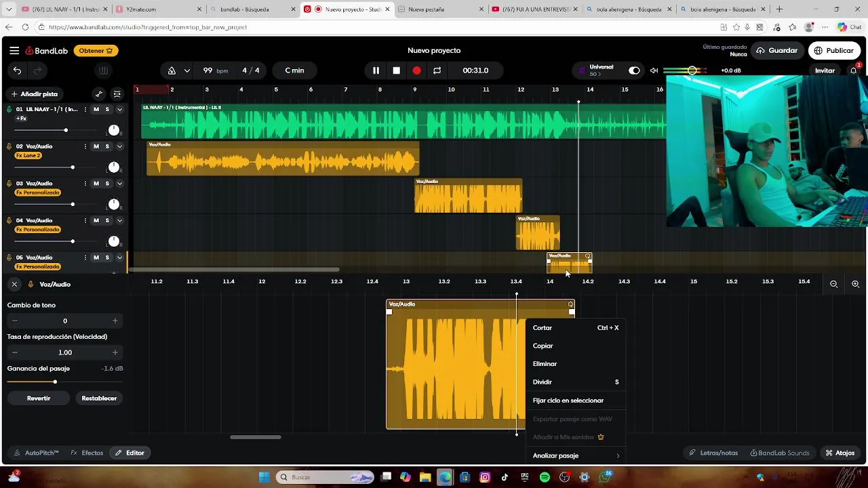This screenshot has width=868, height=488.
Task: Open the notifications bell
Action: 854,70
